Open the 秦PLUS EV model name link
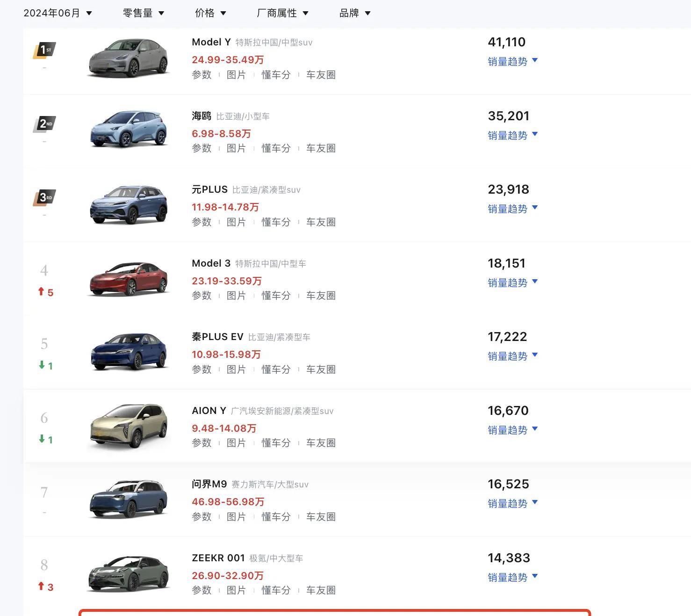 [x=217, y=337]
